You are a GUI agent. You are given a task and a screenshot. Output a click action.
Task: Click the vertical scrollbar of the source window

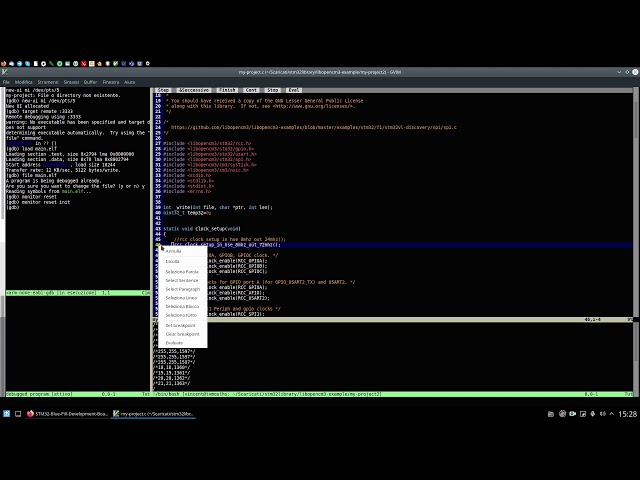(636, 202)
